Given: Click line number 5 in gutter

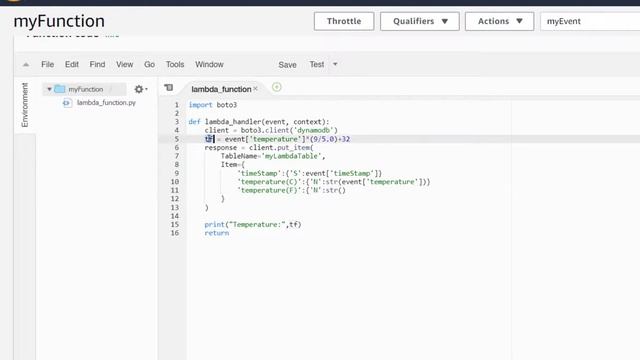Looking at the screenshot, I should coord(177,139).
